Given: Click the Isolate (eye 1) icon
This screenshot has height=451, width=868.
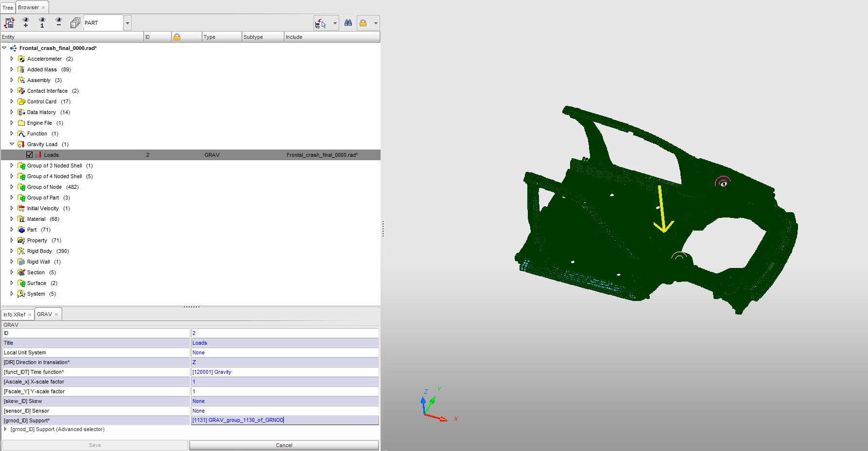Looking at the screenshot, I should [x=42, y=23].
